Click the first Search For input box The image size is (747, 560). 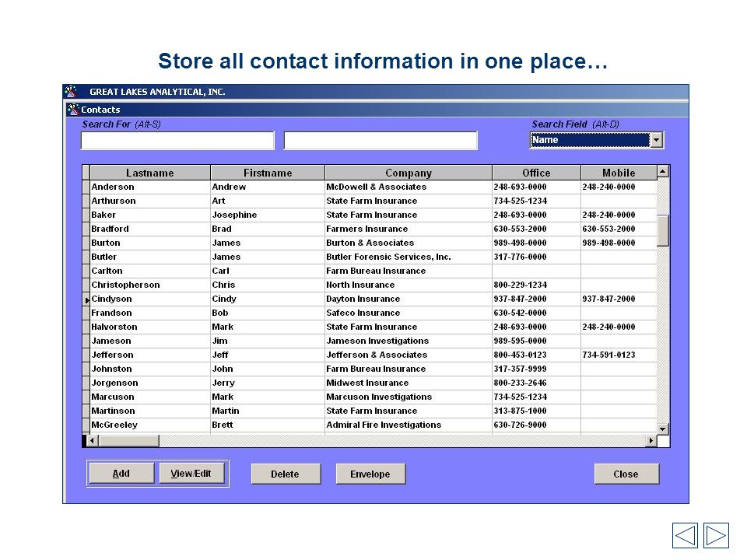click(x=177, y=141)
